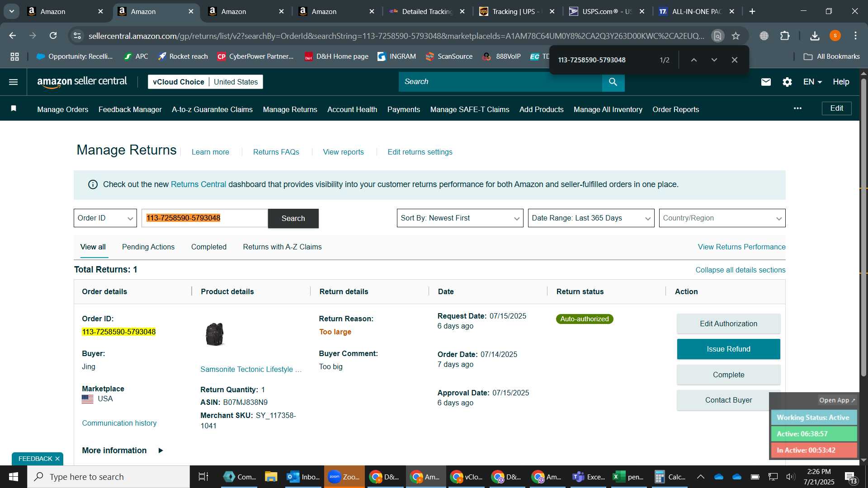
Task: Click the Samsonite backpack product thumbnail
Action: pos(215,334)
